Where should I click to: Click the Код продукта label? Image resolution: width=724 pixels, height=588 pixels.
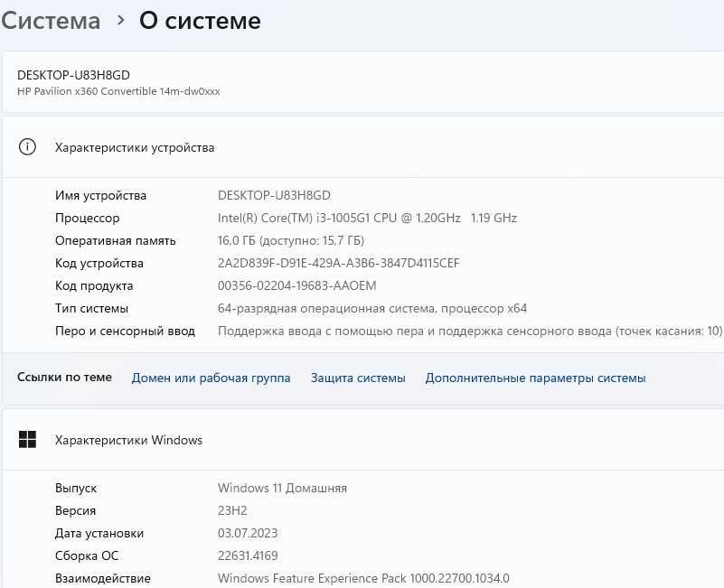click(94, 285)
